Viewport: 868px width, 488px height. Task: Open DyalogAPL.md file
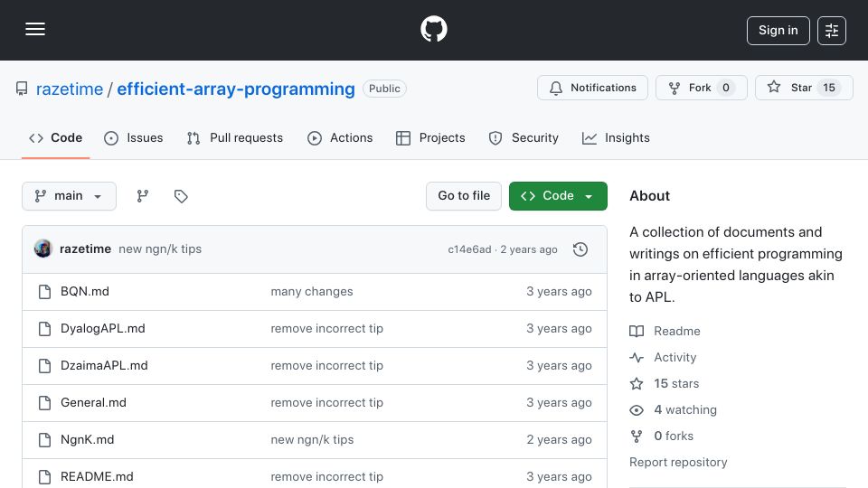point(103,329)
